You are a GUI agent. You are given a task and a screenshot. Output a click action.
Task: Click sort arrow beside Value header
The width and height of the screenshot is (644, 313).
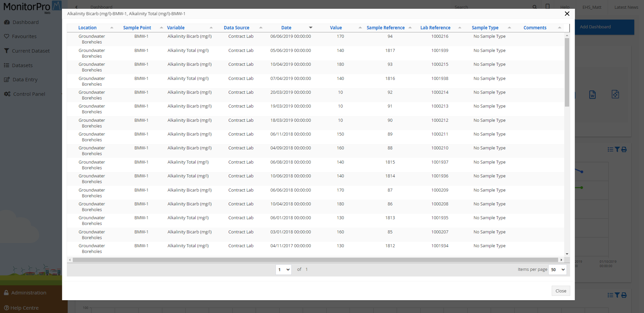(360, 28)
